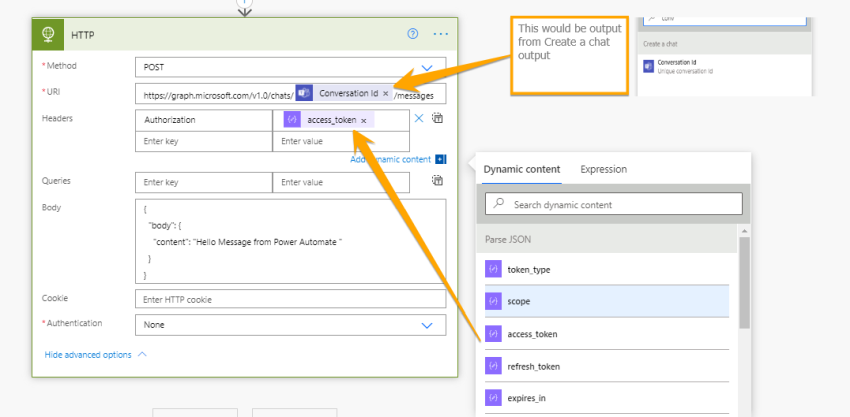Click the dynamic content scrollbar thumb
850x417 pixels.
[x=744, y=282]
